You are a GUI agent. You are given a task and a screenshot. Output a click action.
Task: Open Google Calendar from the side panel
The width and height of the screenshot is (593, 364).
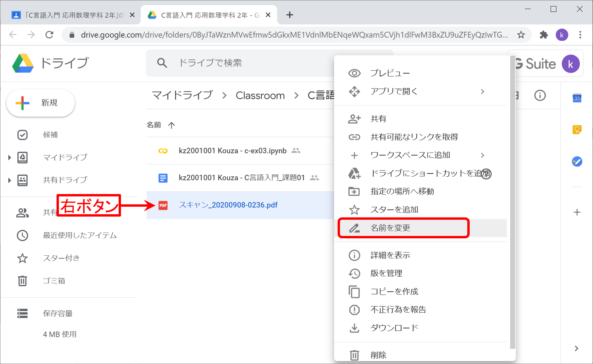[577, 98]
